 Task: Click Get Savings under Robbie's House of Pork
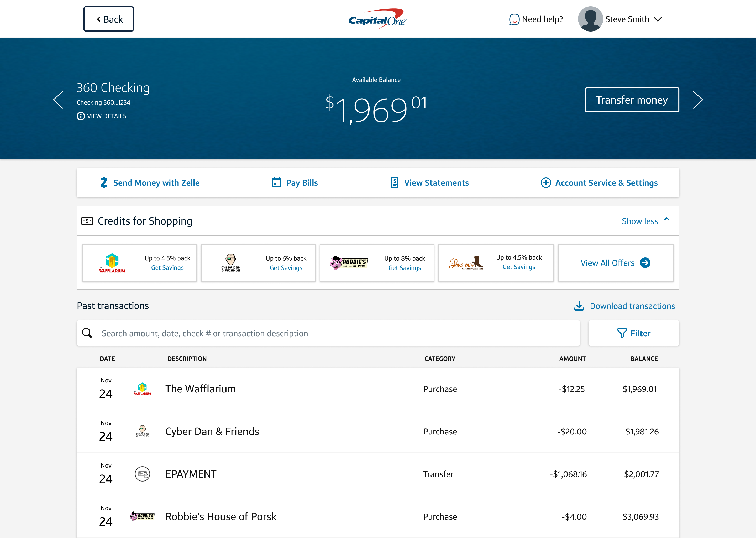(x=405, y=268)
